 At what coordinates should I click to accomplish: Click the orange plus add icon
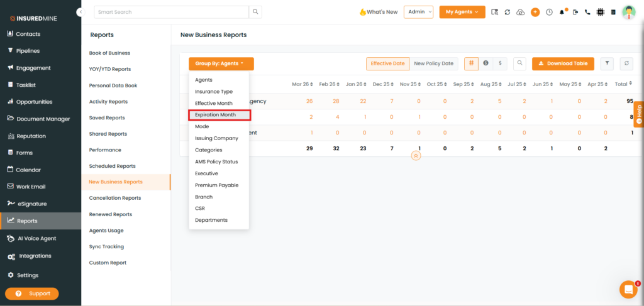click(535, 12)
